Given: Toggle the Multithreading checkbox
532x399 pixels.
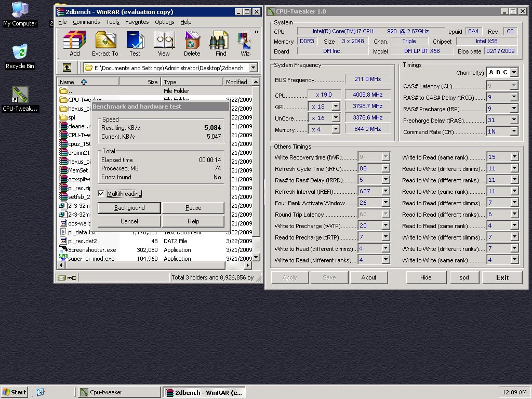Looking at the screenshot, I should click(101, 193).
